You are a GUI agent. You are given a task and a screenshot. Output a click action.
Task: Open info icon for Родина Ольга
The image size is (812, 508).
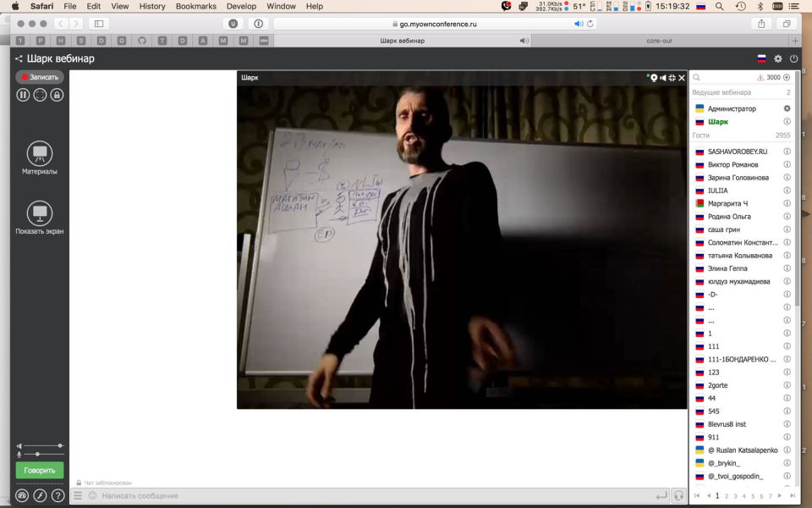click(787, 216)
